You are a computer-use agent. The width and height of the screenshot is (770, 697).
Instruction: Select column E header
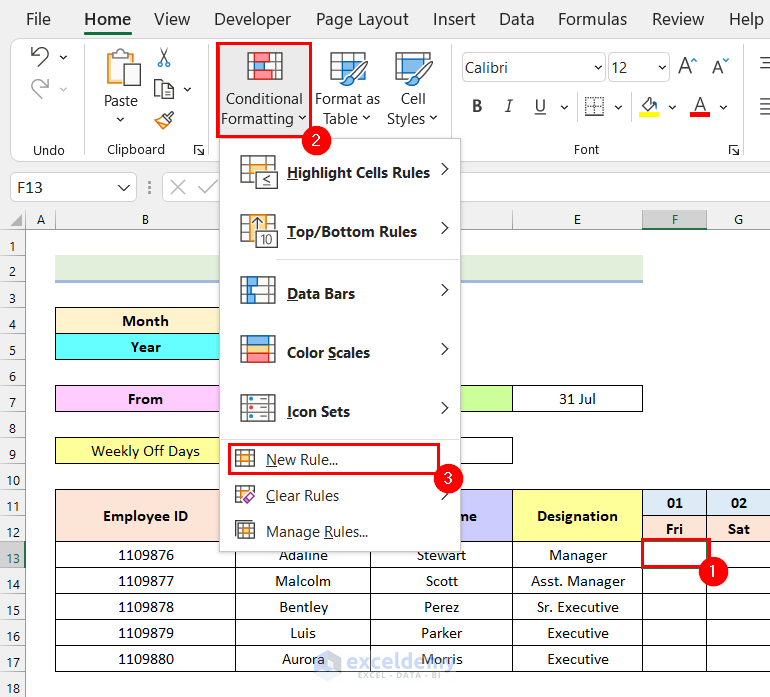tap(577, 220)
